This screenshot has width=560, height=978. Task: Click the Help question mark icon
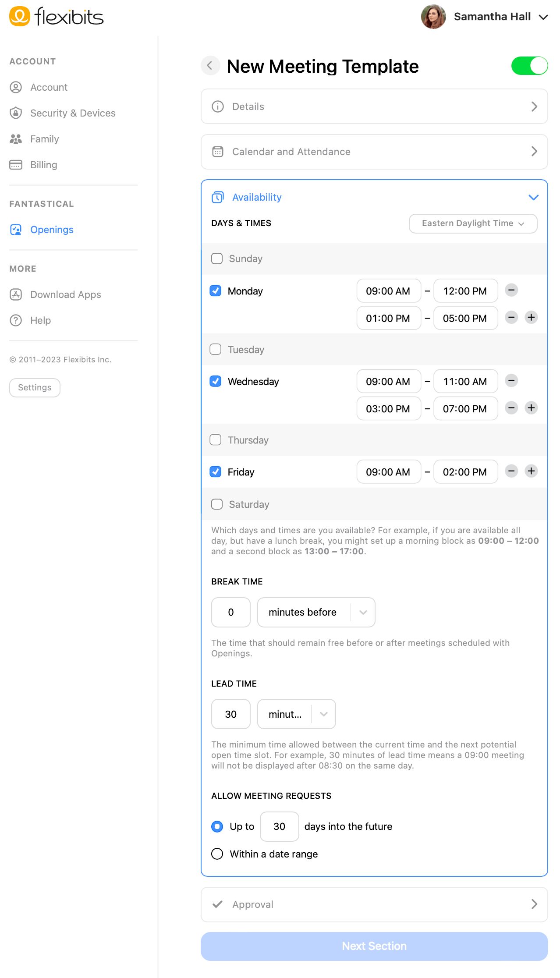pos(16,320)
